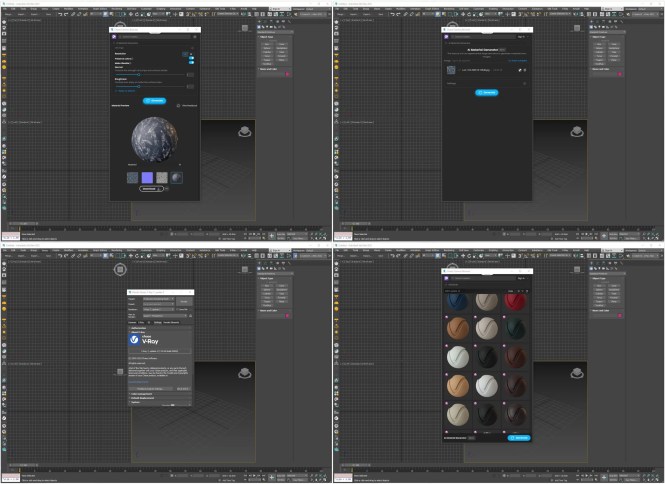
Task: Click the blue hyperlink in the About V-Ray text
Action: coord(139,382)
